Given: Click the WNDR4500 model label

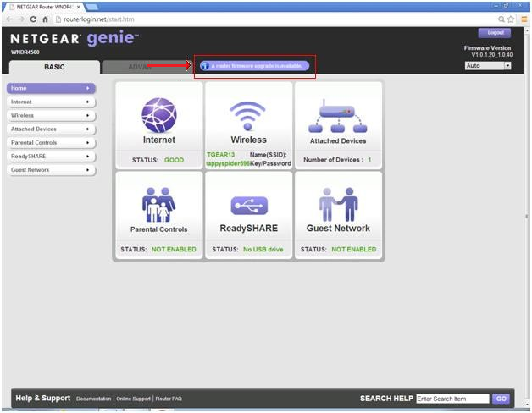Looking at the screenshot, I should (x=25, y=52).
